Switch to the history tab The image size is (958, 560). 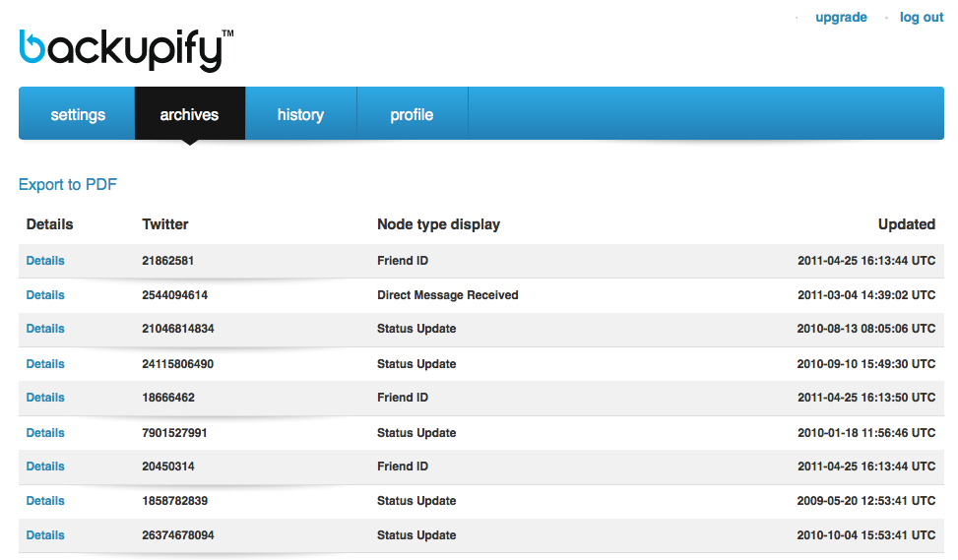pos(300,114)
